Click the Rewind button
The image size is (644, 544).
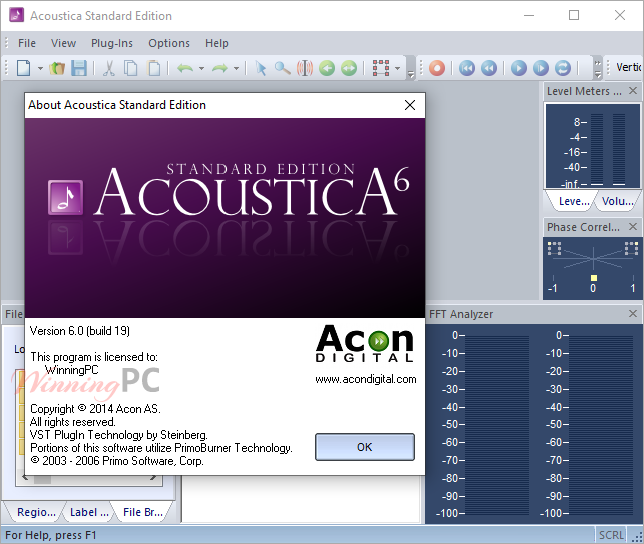pyautogui.click(x=489, y=68)
